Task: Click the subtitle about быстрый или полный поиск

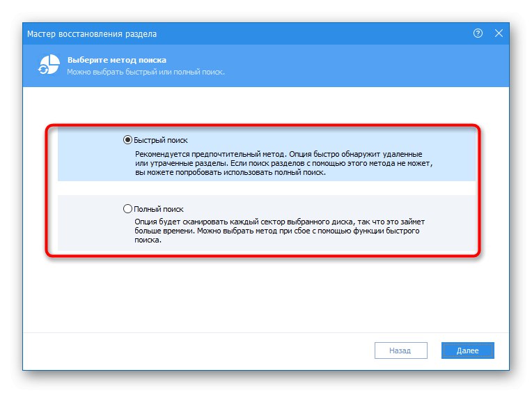Action: point(146,72)
